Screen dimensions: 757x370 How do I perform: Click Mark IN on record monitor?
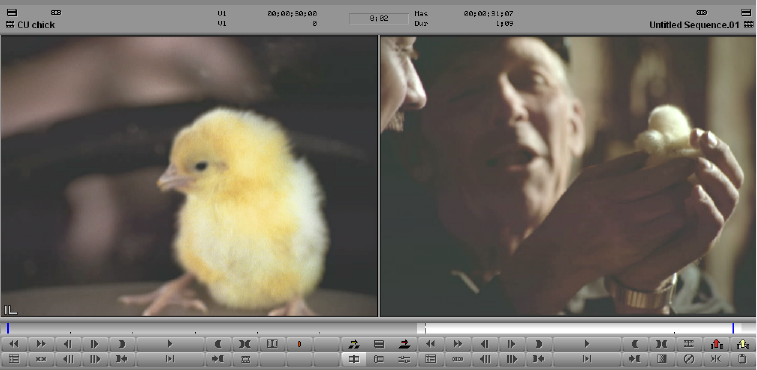[x=636, y=344]
